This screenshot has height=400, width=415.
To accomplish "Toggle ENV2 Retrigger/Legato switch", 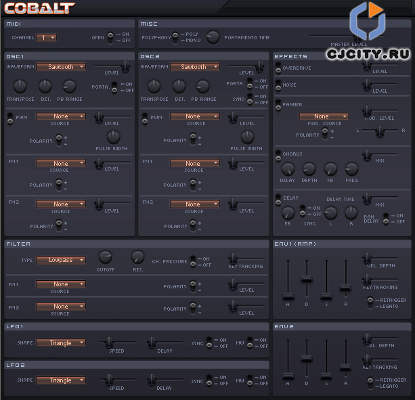I will (x=370, y=382).
